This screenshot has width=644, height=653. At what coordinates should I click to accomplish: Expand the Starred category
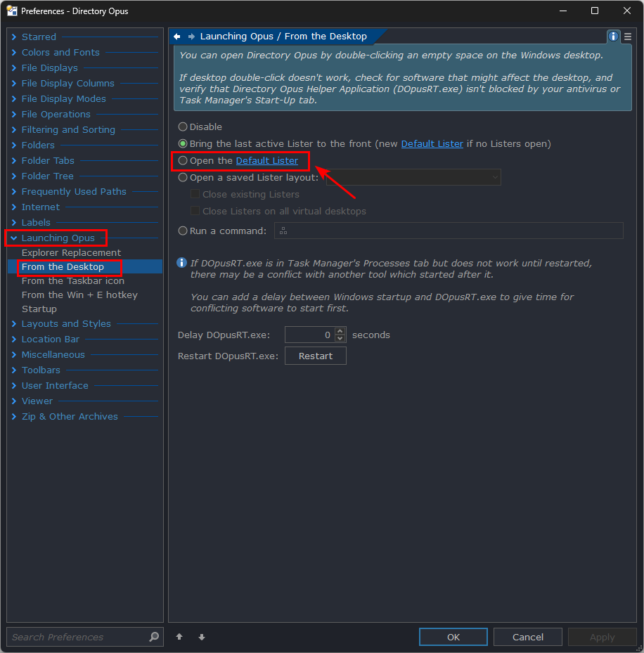pos(14,37)
